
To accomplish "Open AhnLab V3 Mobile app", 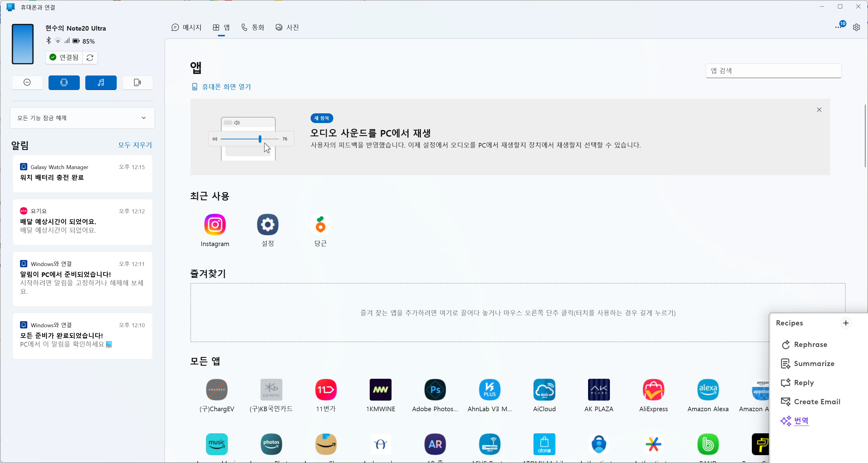I will (x=490, y=396).
